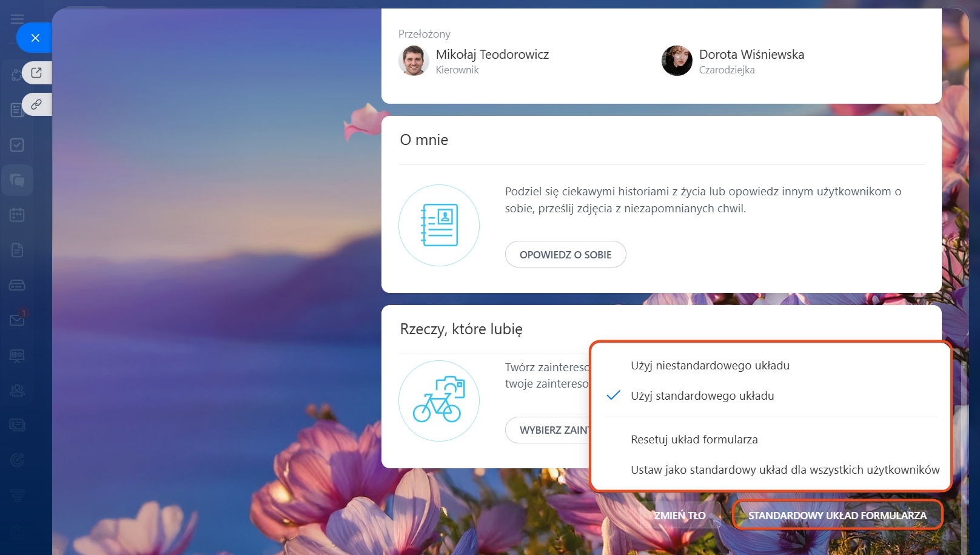Open the Webmail envelope icon with badge

(x=17, y=320)
